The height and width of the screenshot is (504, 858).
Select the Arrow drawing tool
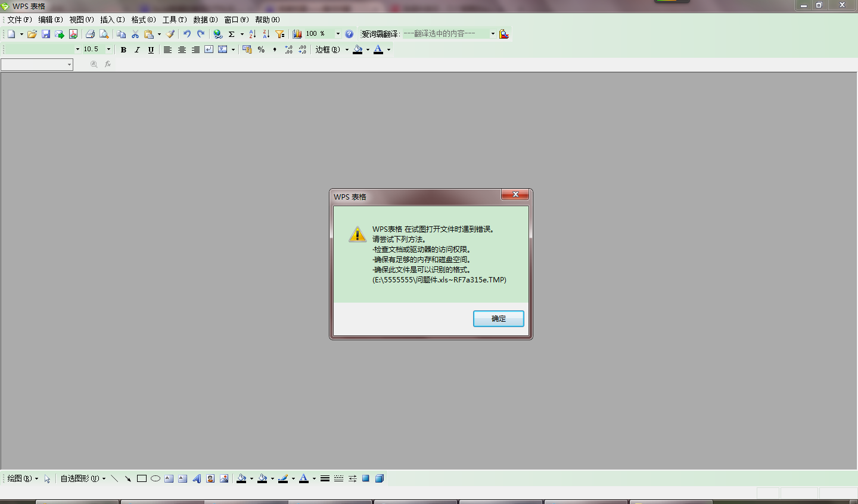point(128,478)
